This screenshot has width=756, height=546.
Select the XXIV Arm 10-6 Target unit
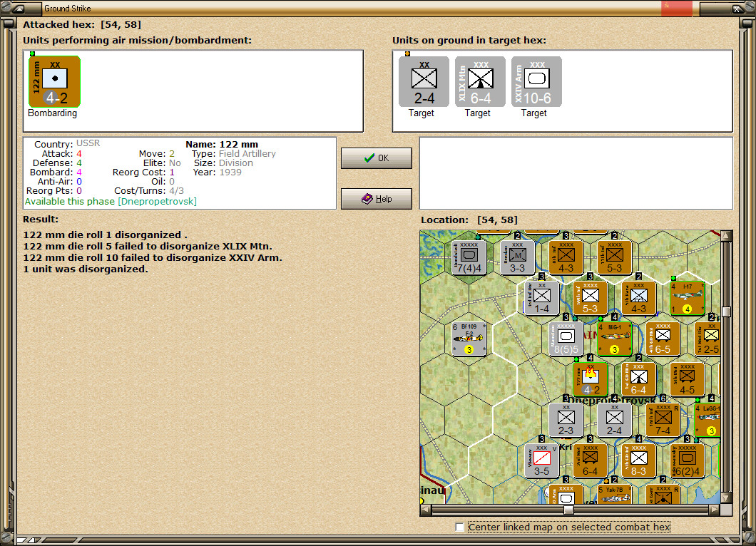[x=536, y=81]
